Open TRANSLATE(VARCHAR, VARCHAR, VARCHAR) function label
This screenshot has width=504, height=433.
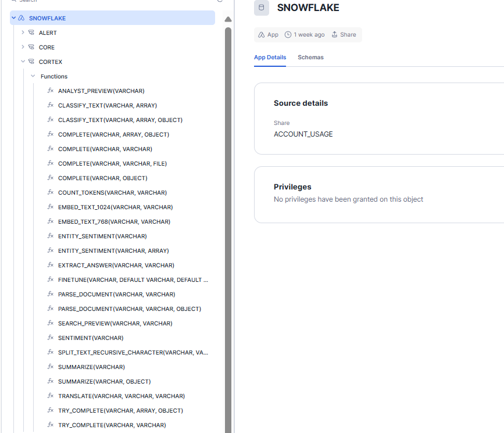(x=121, y=396)
